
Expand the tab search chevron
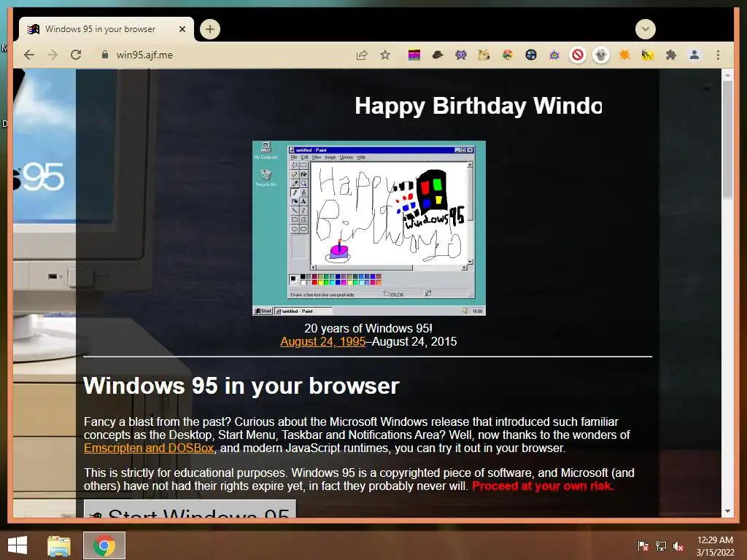click(645, 29)
